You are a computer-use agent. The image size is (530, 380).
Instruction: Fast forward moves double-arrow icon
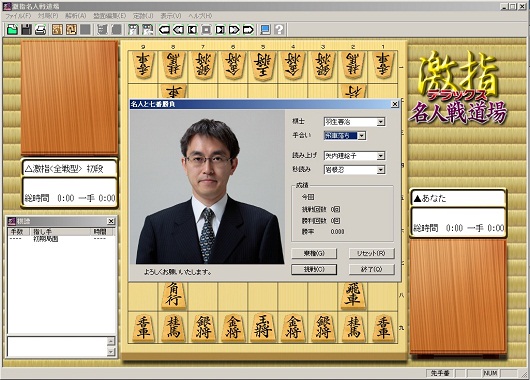[x=234, y=30]
